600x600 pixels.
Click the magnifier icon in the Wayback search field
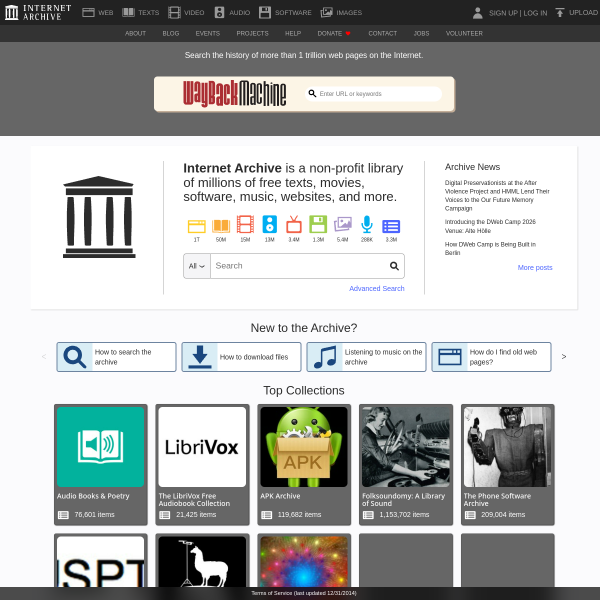[x=312, y=93]
